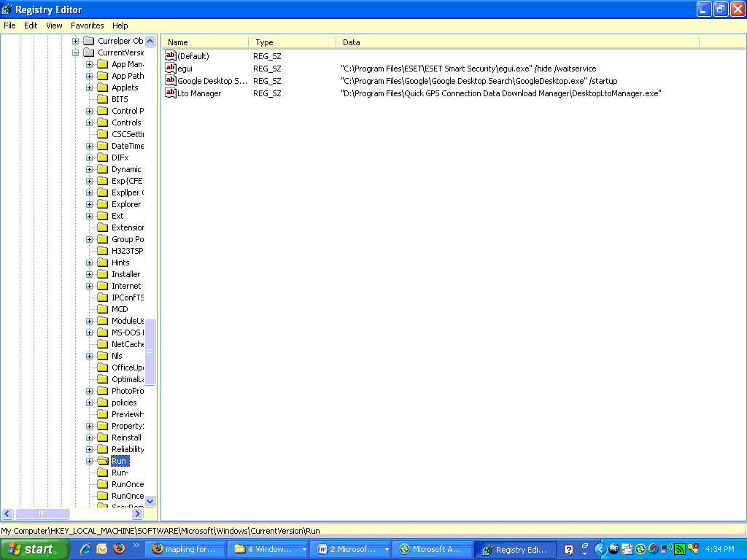Click the Registry Editor taskbar button
Screen dimensions: 747x560
[516, 550]
